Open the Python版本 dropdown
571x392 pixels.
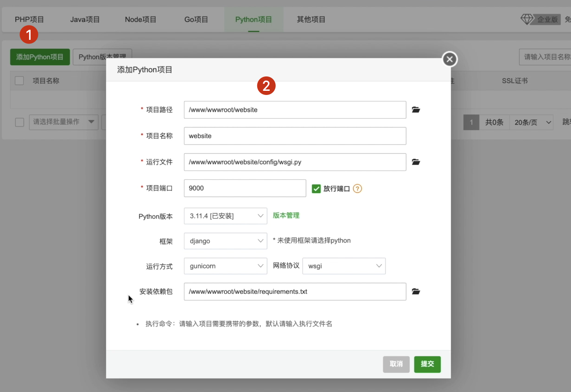point(226,216)
